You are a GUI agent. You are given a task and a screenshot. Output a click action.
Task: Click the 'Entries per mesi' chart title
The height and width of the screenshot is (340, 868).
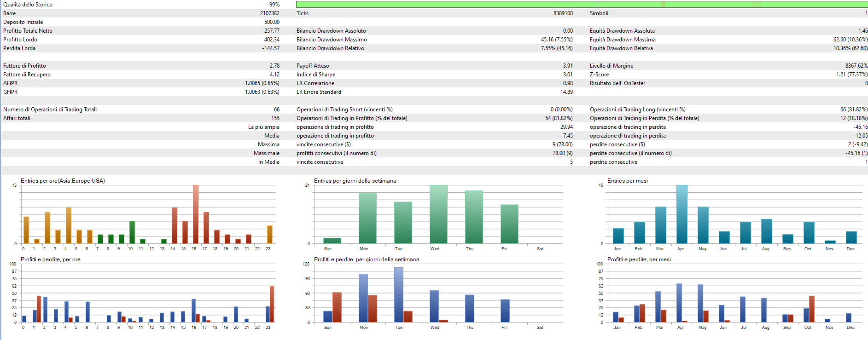tap(627, 181)
